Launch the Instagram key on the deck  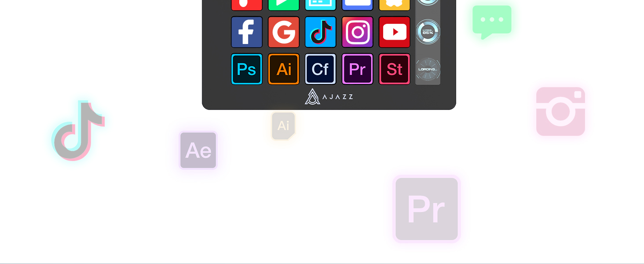pyautogui.click(x=358, y=32)
